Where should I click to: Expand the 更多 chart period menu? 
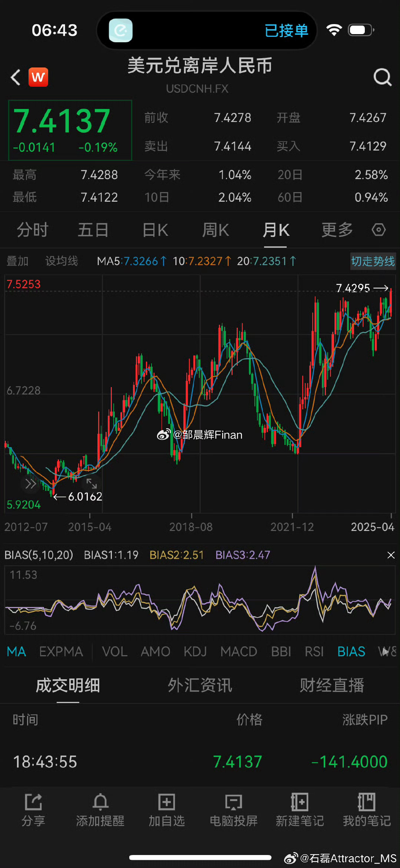point(337,230)
